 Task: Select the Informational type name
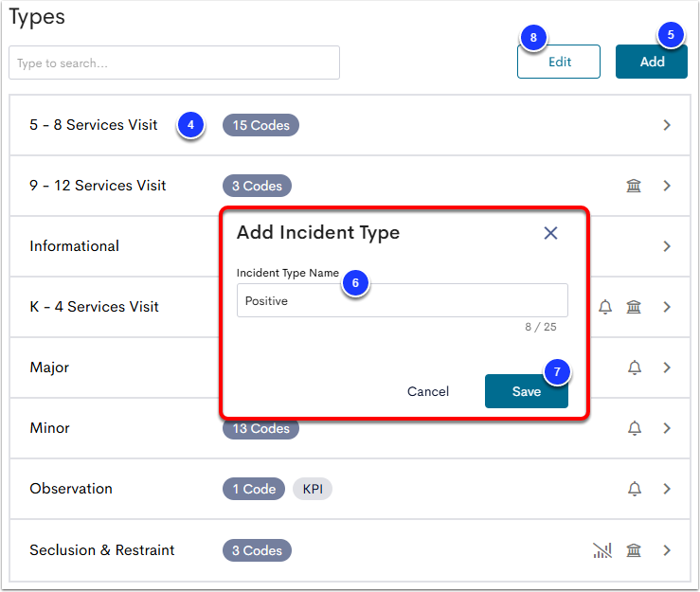point(74,246)
